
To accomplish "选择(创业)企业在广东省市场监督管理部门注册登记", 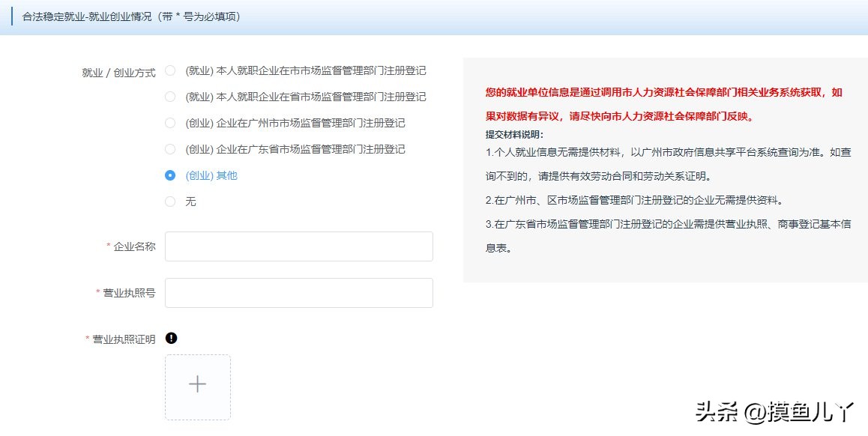I will click(x=170, y=149).
